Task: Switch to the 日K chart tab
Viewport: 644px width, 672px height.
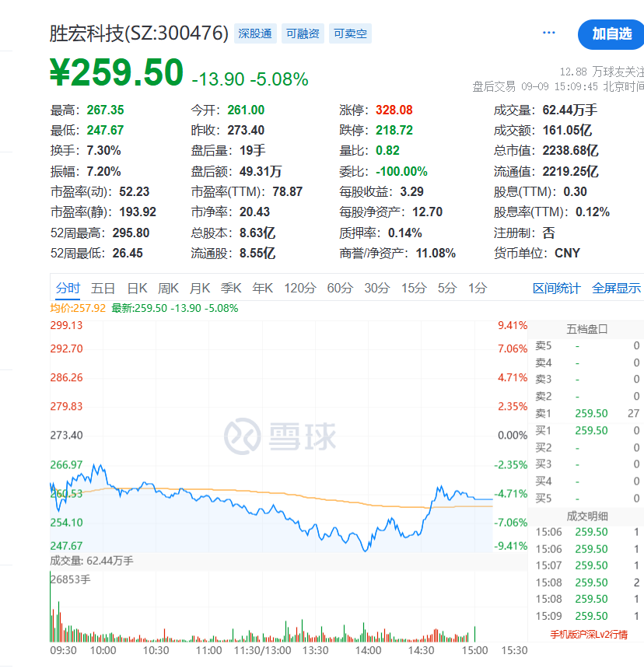Action: click(x=137, y=288)
